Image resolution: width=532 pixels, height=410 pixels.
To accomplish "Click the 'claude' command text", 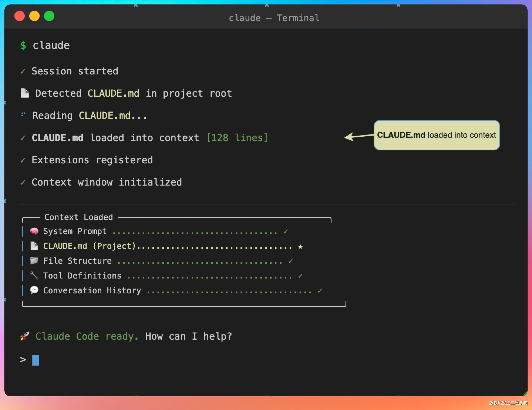I will pyautogui.click(x=51, y=45).
